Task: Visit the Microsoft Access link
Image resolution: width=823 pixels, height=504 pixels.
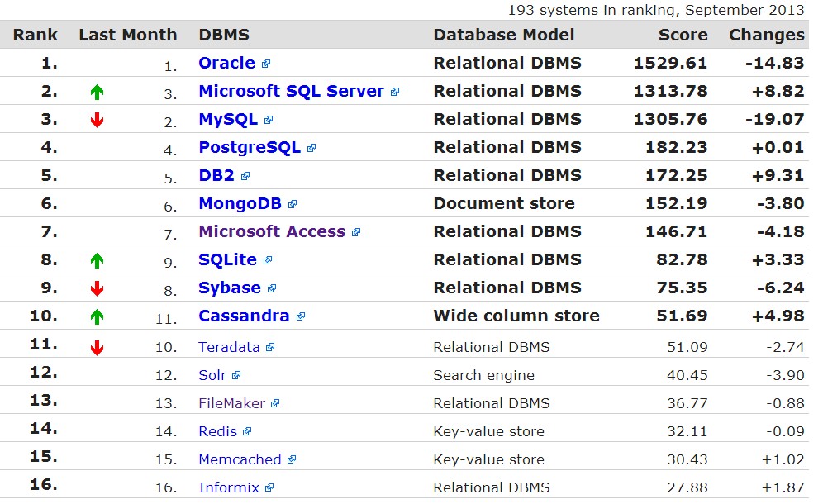Action: tap(272, 231)
